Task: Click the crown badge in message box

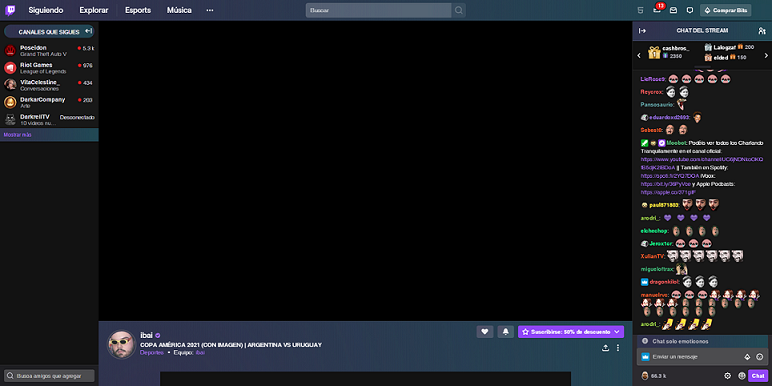Action: [x=645, y=356]
